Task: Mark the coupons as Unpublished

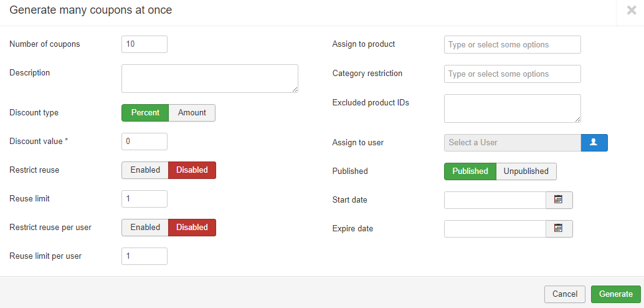Action: tap(526, 171)
